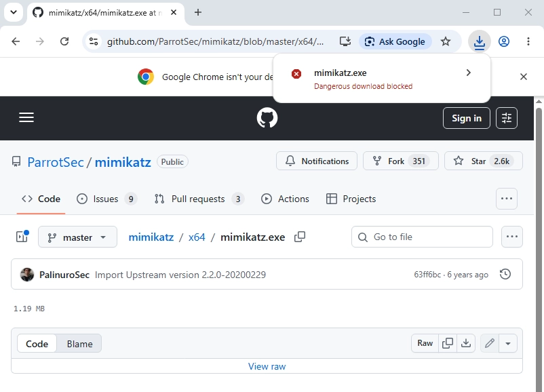Open more edit options dropdown arrow
Image resolution: width=544 pixels, height=392 pixels.
(x=508, y=343)
